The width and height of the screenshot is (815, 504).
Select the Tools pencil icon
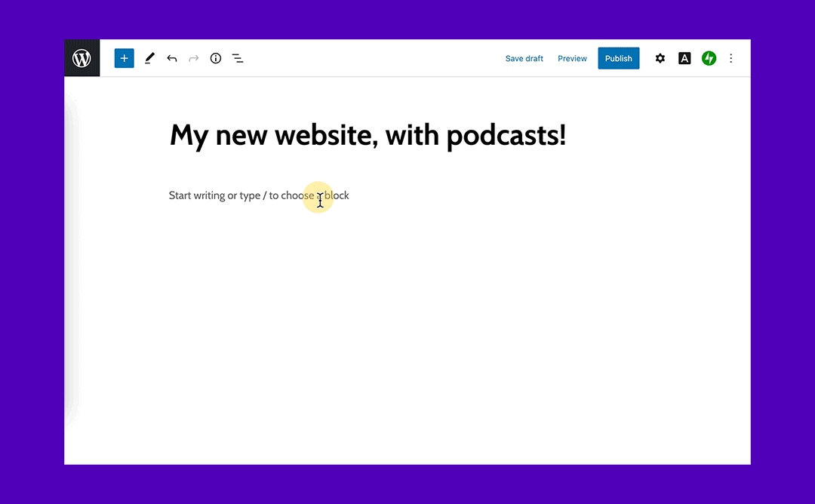[x=149, y=58]
